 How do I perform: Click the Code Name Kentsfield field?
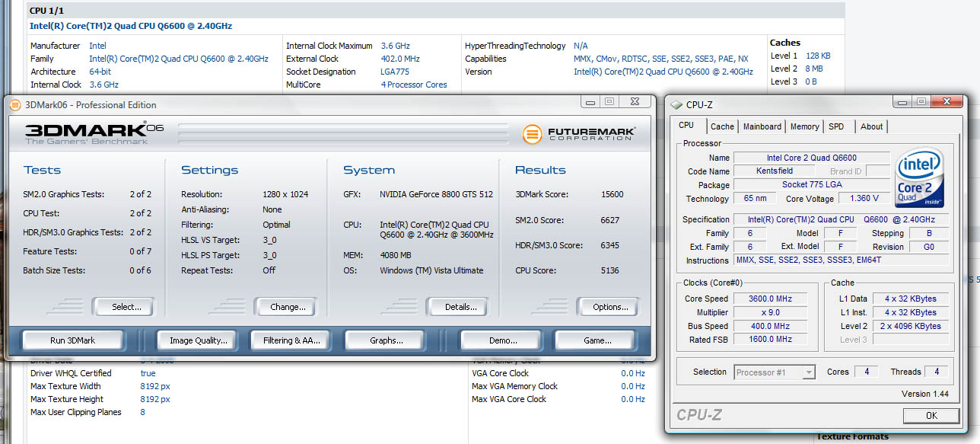pyautogui.click(x=775, y=171)
